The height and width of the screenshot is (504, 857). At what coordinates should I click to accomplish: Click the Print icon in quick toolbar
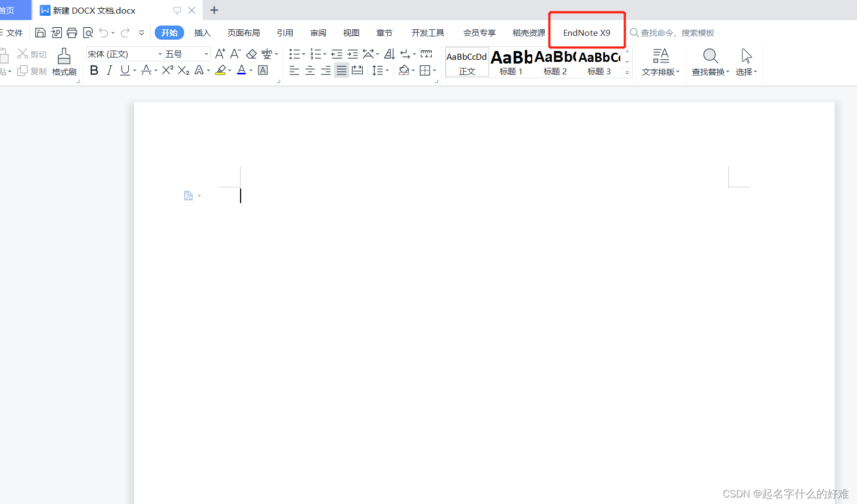pos(72,33)
